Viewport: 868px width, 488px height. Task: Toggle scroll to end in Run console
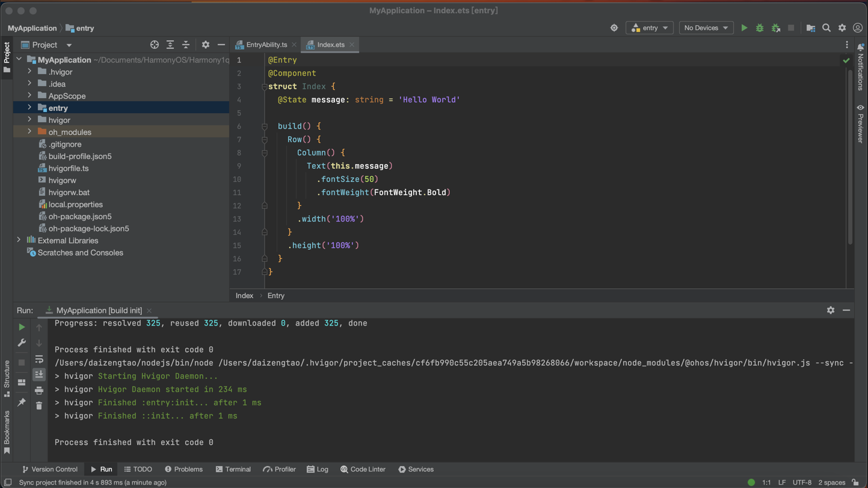point(39,374)
